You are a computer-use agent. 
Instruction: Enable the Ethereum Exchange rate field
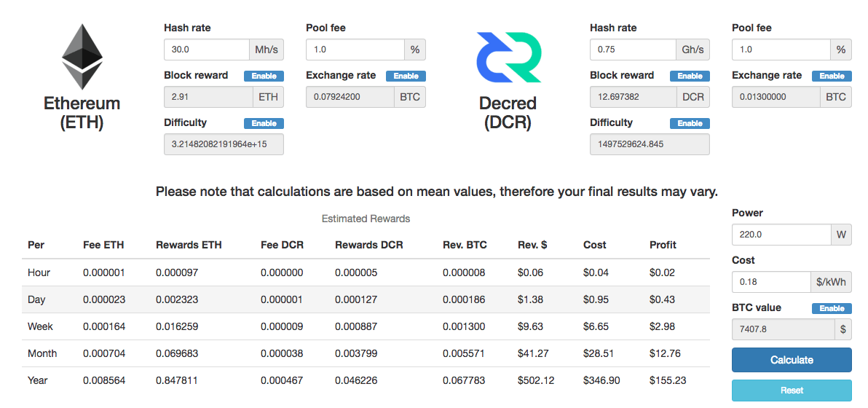point(406,76)
